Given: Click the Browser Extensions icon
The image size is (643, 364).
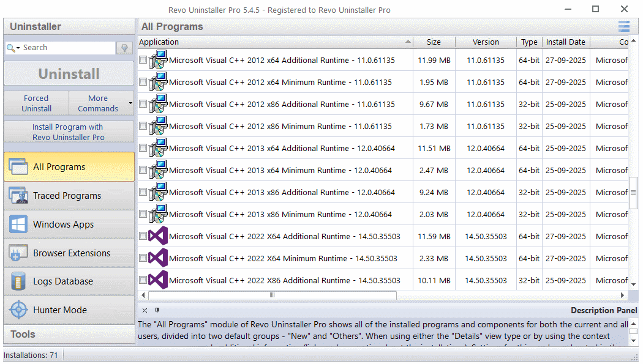Looking at the screenshot, I should 18,253.
